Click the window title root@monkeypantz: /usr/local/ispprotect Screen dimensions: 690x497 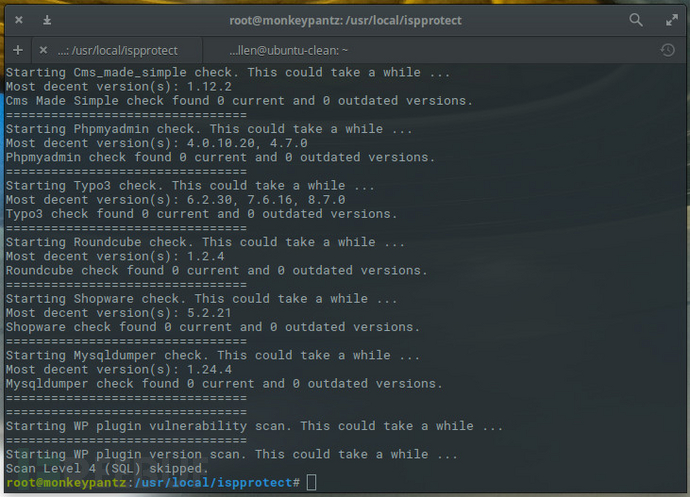[x=345, y=20]
